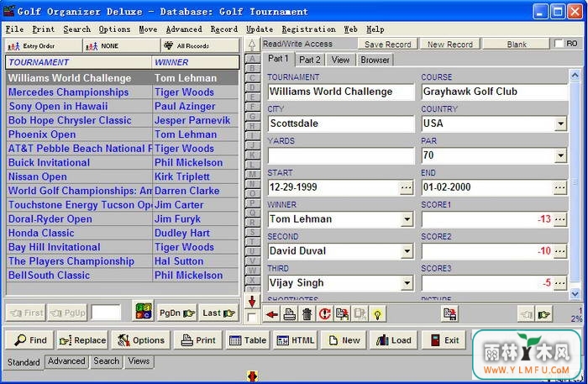Viewport: 588px width, 384px height.
Task: Open the START date picker ellipsis
Action: [406, 187]
